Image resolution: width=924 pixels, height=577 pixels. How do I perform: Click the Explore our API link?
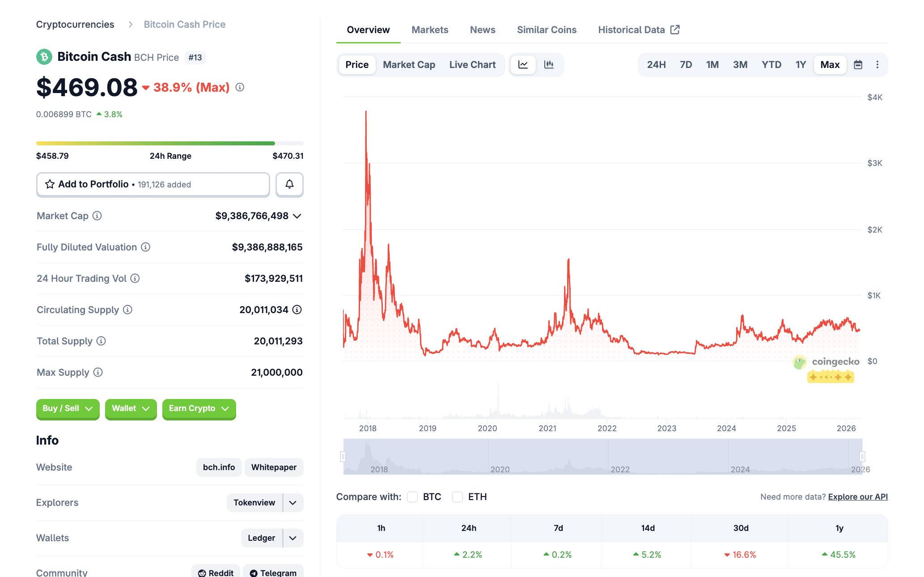(857, 496)
